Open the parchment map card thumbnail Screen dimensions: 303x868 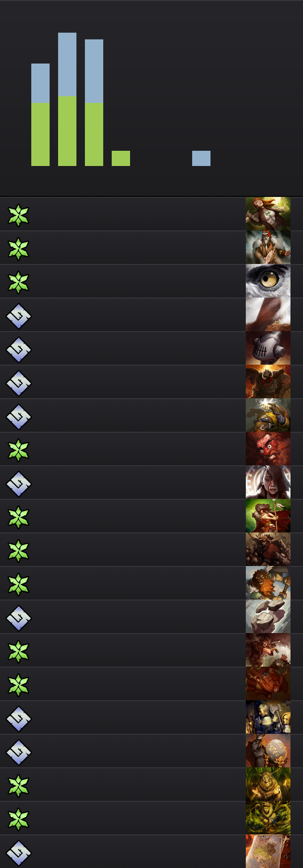click(268, 851)
